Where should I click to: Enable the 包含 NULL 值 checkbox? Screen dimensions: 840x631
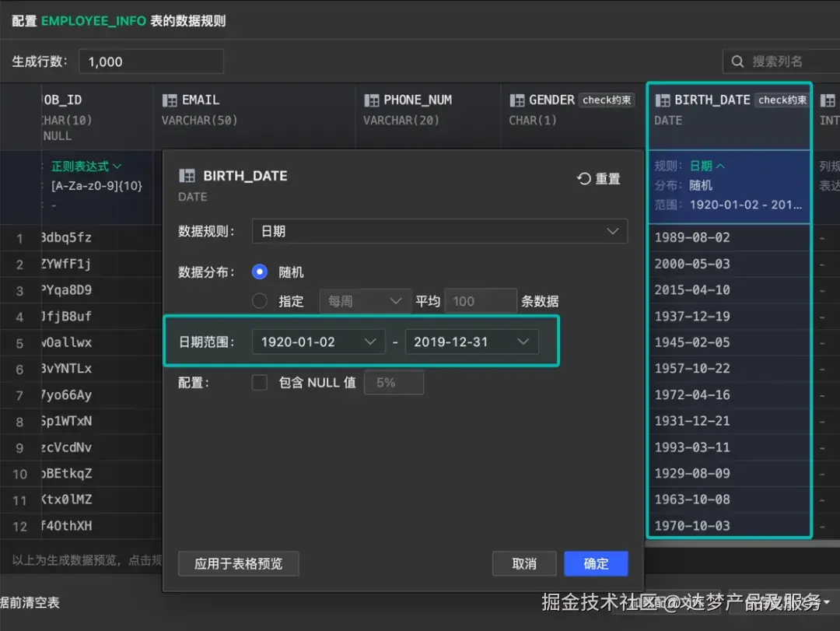click(x=260, y=382)
